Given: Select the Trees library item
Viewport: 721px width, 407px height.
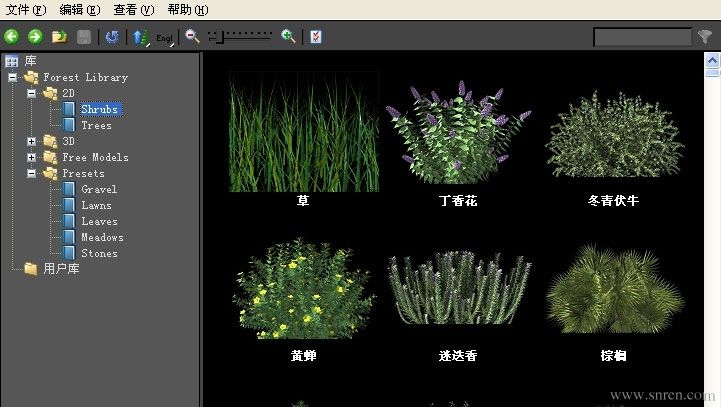Looking at the screenshot, I should (96, 126).
